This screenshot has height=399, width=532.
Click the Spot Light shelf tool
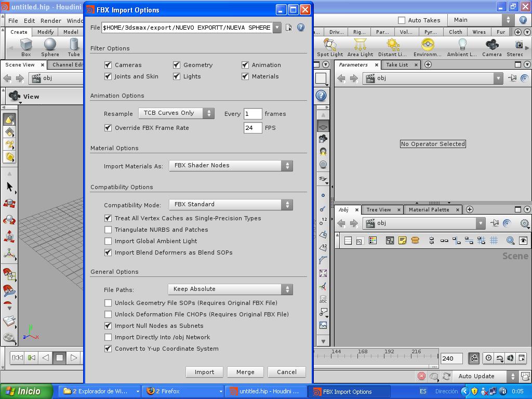click(x=330, y=47)
